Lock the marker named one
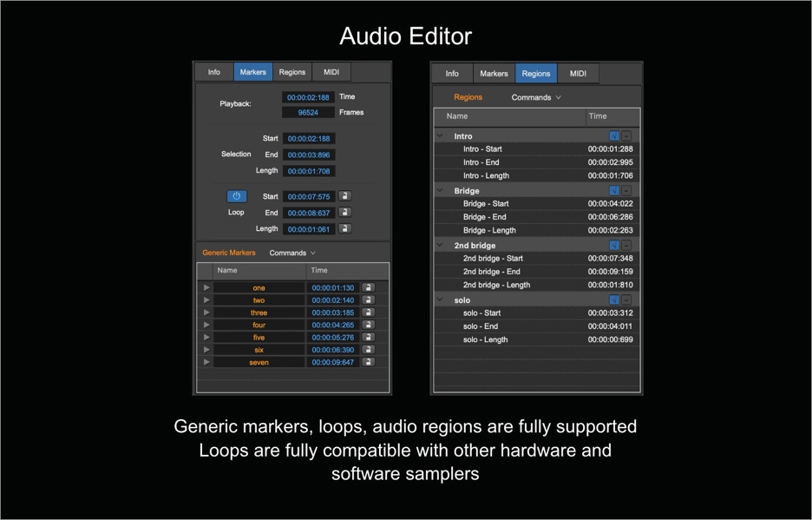This screenshot has height=520, width=812. coord(368,287)
